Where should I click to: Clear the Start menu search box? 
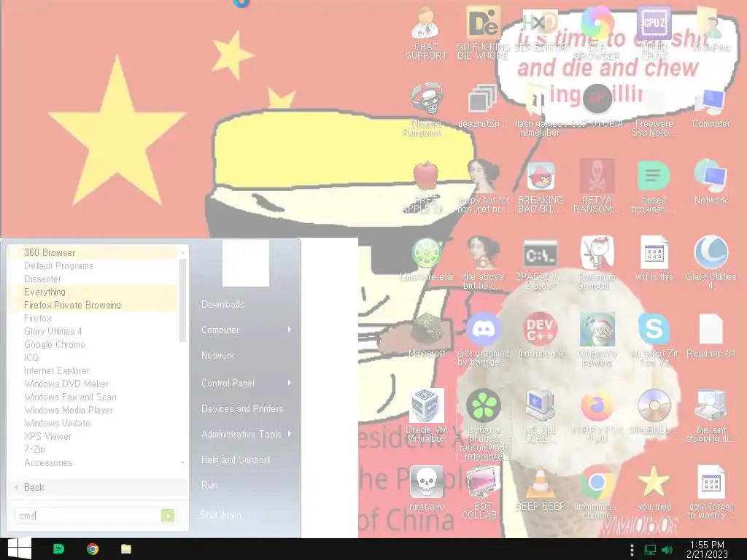tap(168, 516)
